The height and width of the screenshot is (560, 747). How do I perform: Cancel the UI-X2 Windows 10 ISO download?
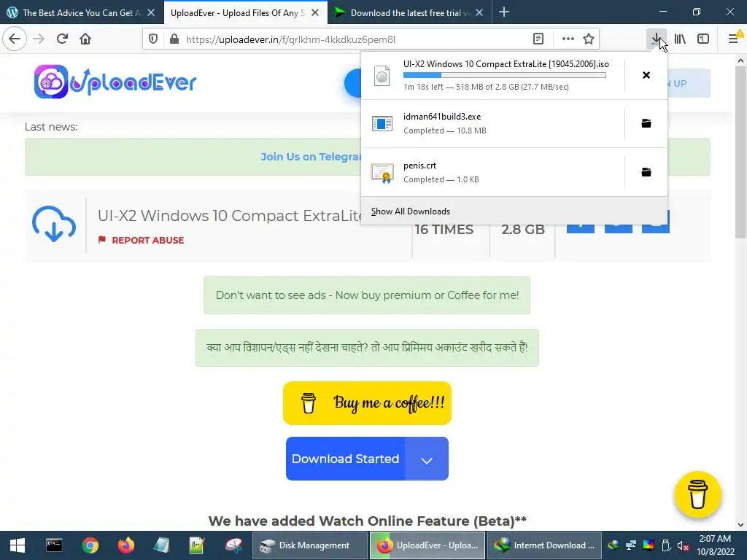pos(646,75)
